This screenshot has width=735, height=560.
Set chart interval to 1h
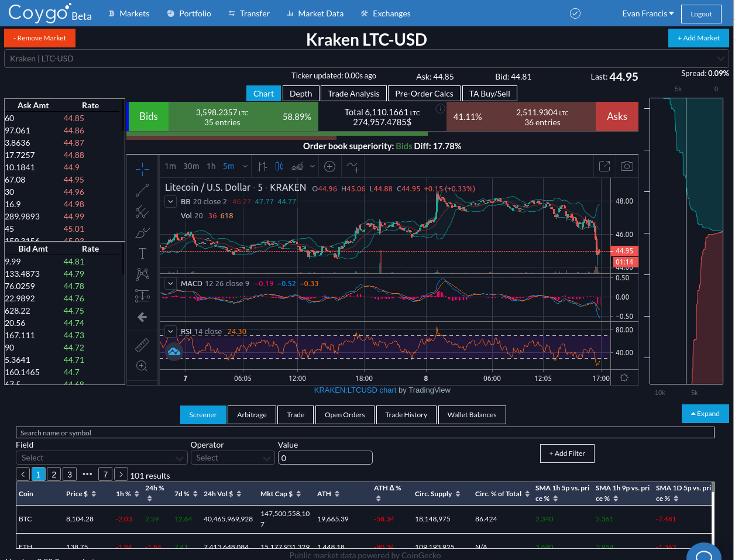pyautogui.click(x=211, y=166)
